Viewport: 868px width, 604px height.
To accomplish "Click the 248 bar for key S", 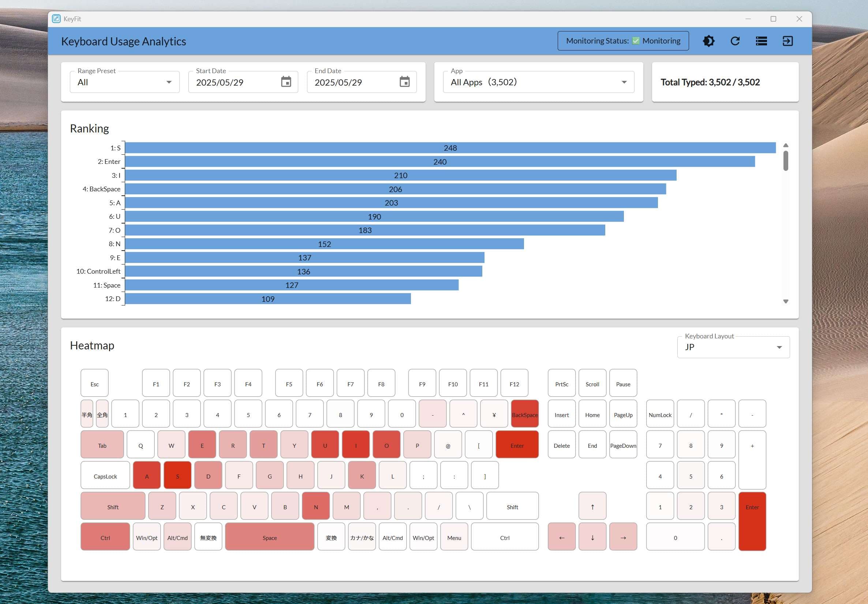I will pos(450,148).
